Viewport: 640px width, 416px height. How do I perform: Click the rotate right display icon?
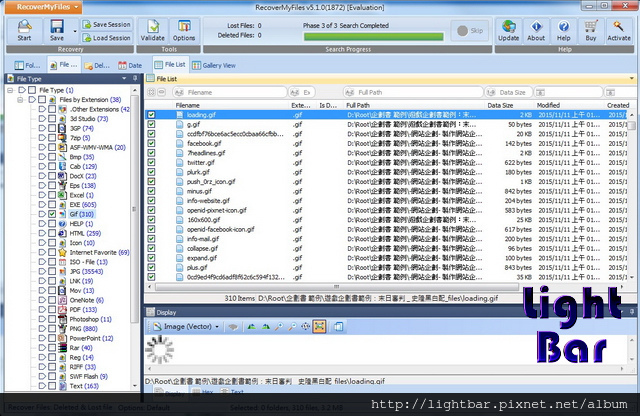click(x=265, y=327)
